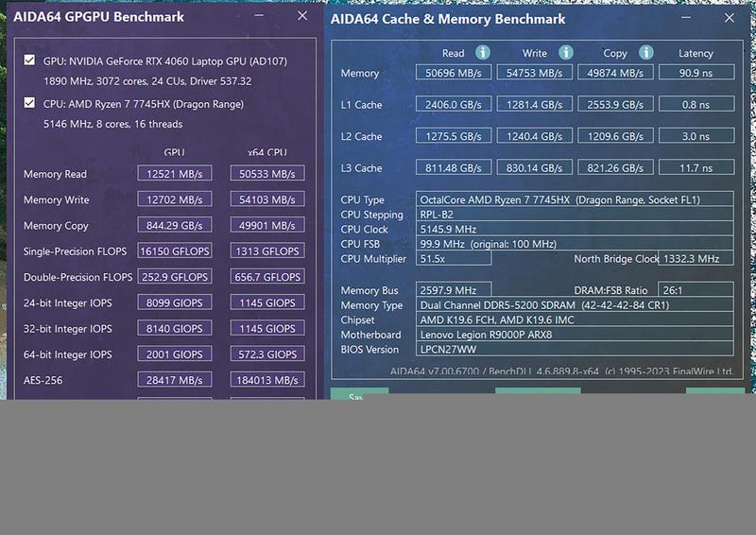Uncheck the NVIDIA GeForce RTX 4060 GPU checkbox
756x535 pixels.
point(29,60)
